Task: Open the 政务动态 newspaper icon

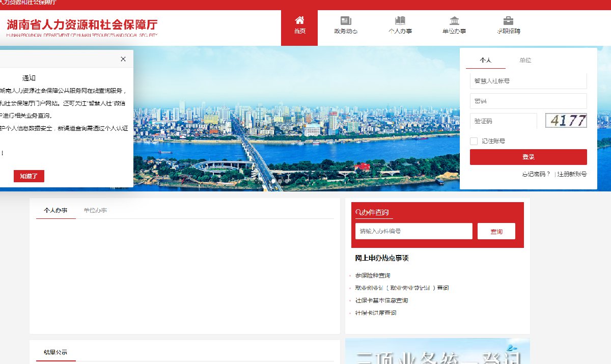Action: (x=346, y=21)
